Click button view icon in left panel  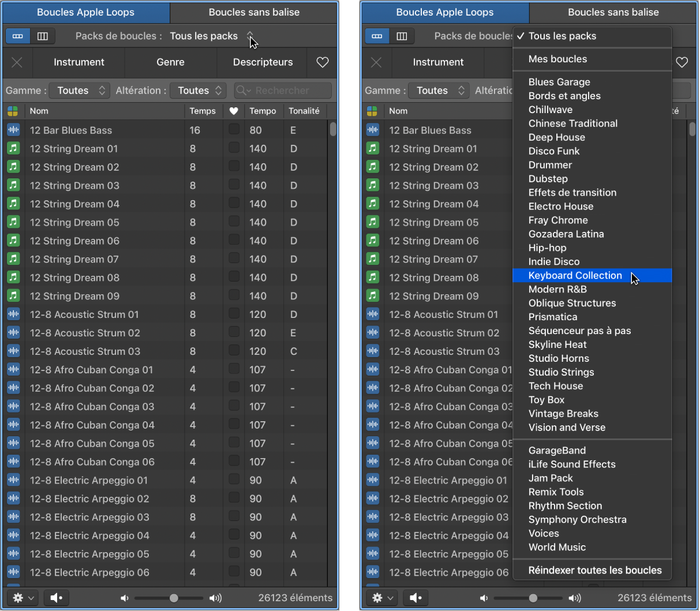(x=18, y=36)
